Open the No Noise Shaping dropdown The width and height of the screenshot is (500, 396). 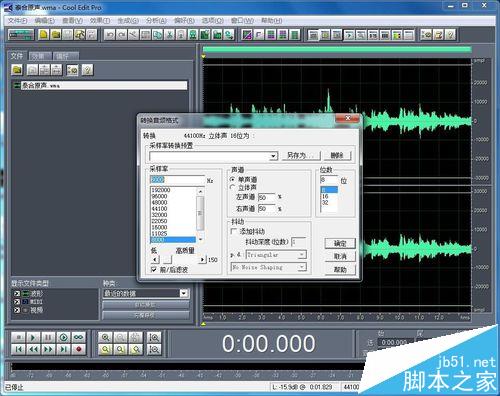coord(302,267)
